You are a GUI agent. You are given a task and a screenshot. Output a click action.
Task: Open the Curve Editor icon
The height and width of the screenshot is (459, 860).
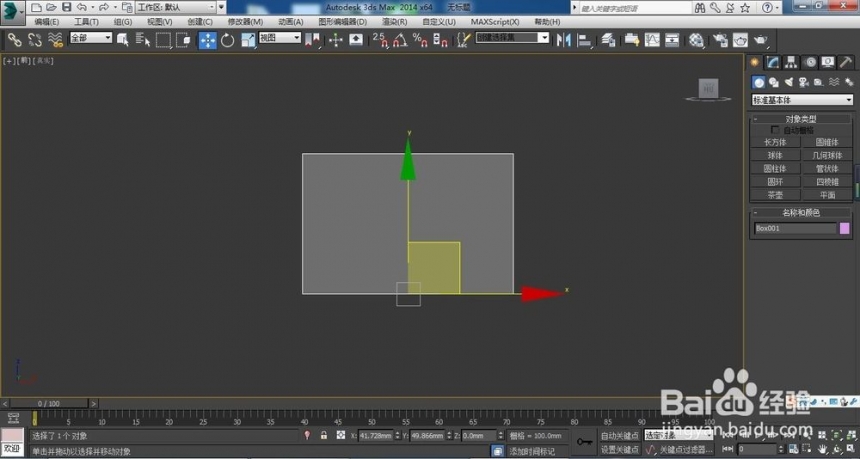(x=652, y=40)
